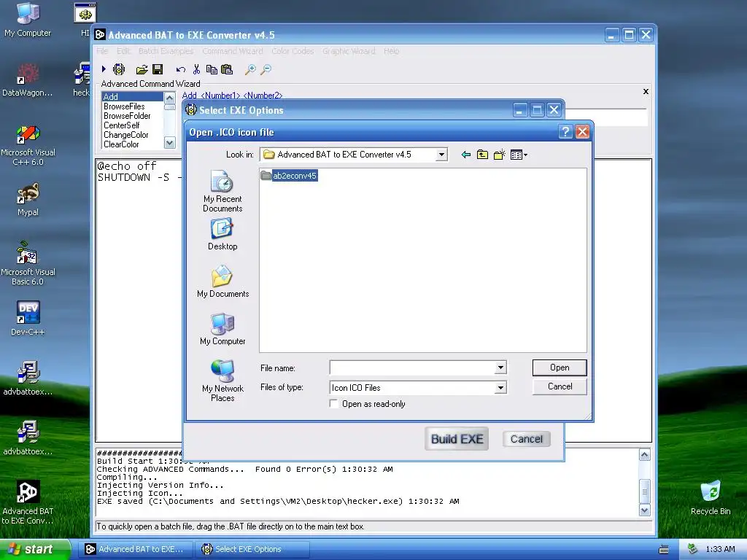Click the Undo arrow toolbar icon
747x560 pixels.
181,70
